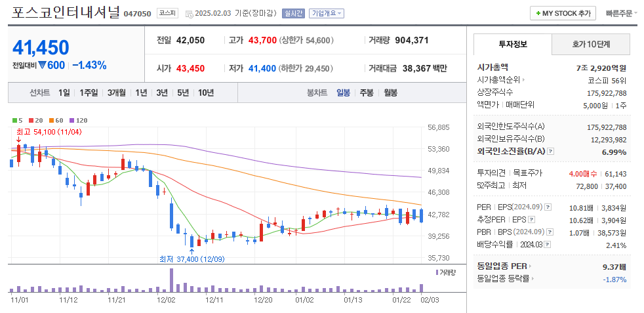This screenshot has height=313, width=644.
Task: Click the 거래대금 value 38,367 백만
Action: click(424, 69)
